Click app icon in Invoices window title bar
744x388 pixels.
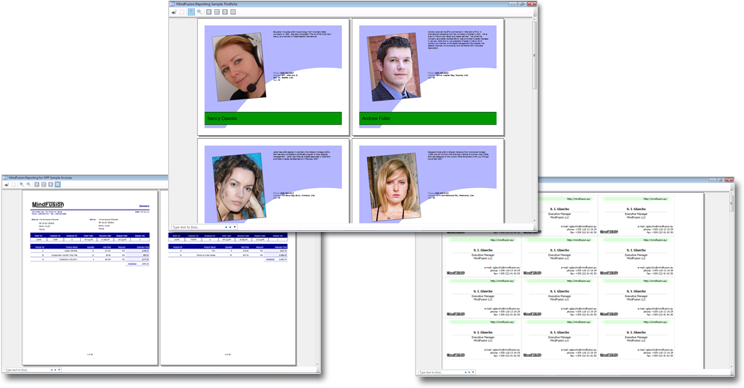[x=5, y=178]
